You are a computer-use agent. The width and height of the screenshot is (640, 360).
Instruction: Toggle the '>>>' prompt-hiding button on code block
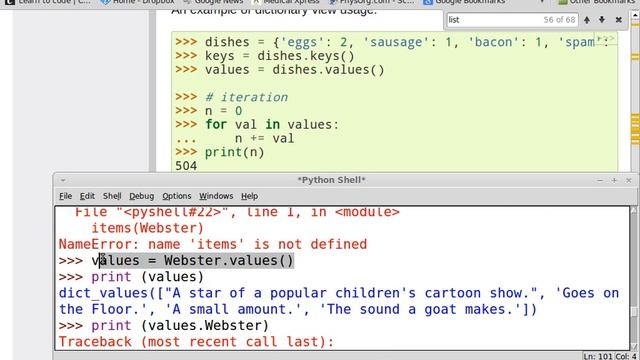tap(606, 39)
